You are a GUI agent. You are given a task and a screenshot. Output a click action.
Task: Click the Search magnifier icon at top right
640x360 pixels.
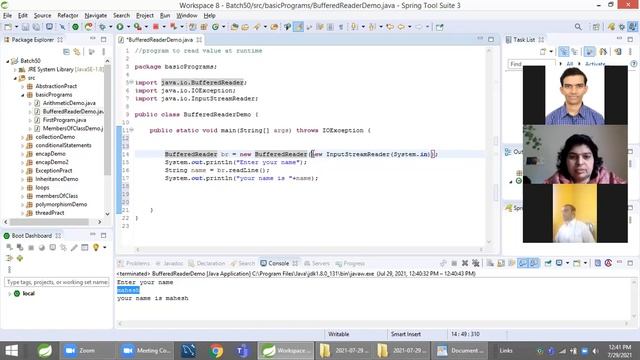[x=578, y=27]
